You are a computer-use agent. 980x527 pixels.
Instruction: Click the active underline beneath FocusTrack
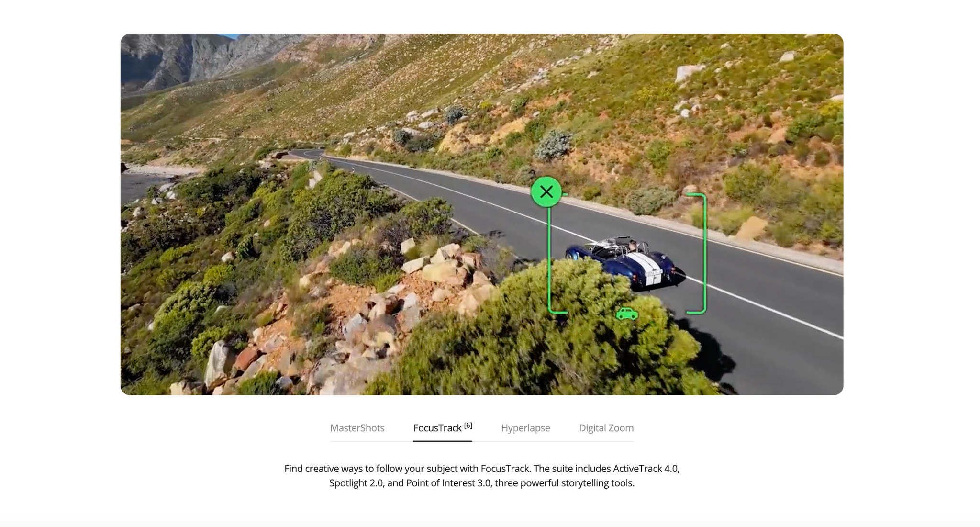point(443,441)
